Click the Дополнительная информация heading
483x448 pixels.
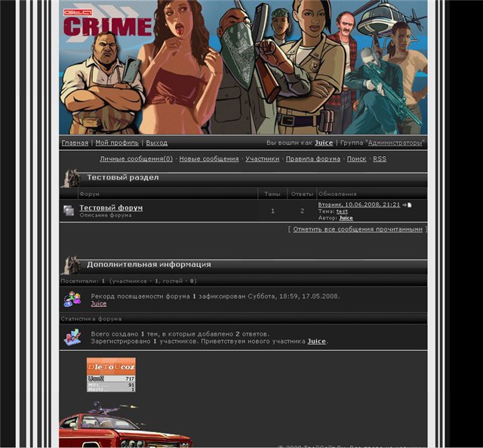pyautogui.click(x=149, y=265)
